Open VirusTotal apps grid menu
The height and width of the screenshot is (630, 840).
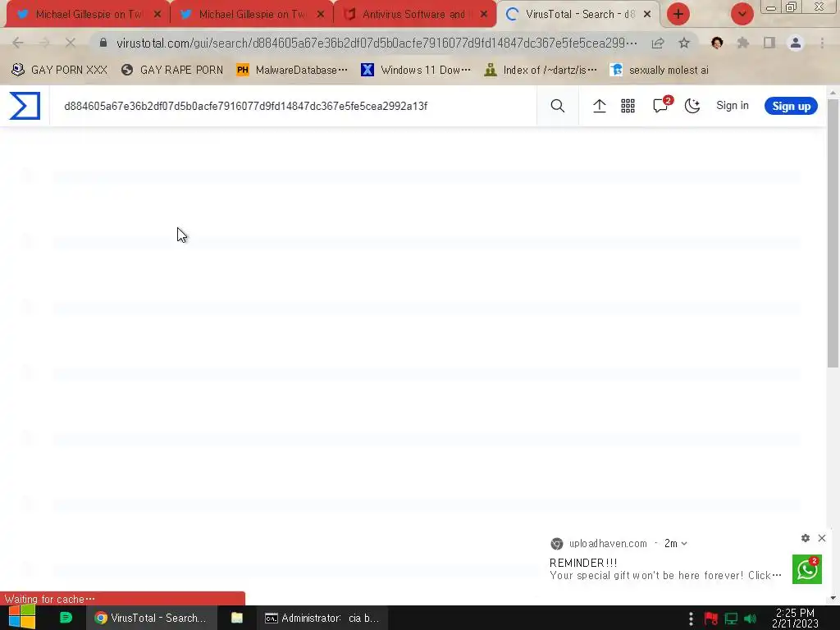[x=628, y=106]
